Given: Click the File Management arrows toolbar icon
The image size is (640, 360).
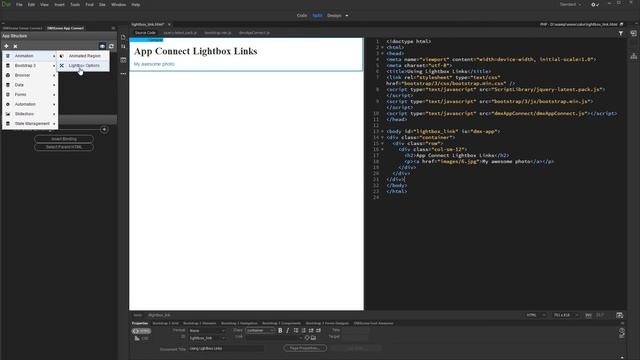Looking at the screenshot, I should (123, 47).
